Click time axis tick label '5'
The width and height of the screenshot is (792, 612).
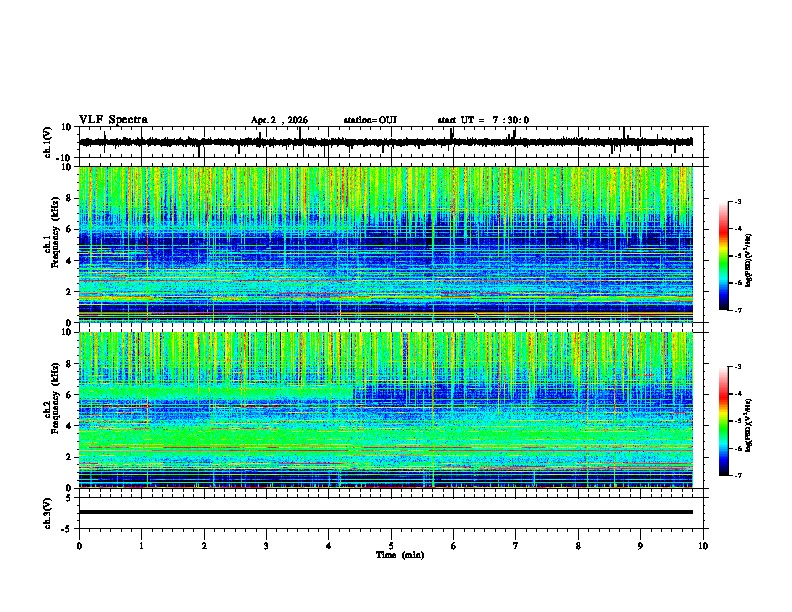(391, 546)
